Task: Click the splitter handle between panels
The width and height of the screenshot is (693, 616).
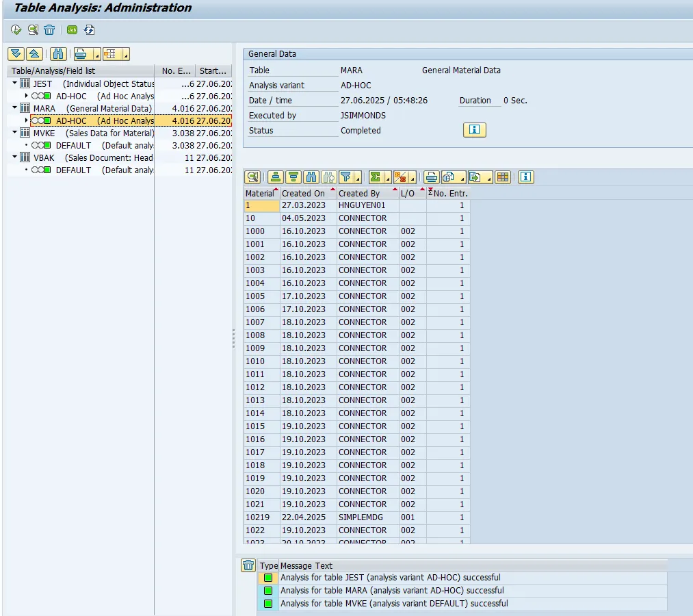Action: click(x=233, y=339)
